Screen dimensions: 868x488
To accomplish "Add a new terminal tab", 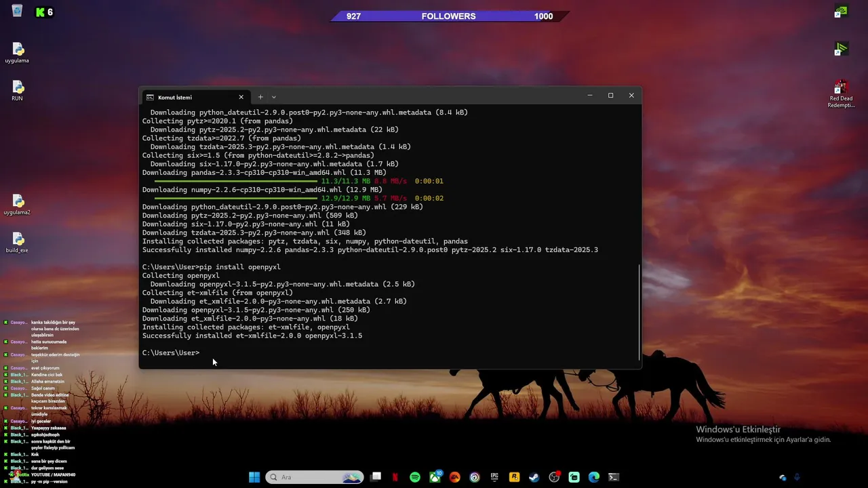I will click(x=260, y=97).
